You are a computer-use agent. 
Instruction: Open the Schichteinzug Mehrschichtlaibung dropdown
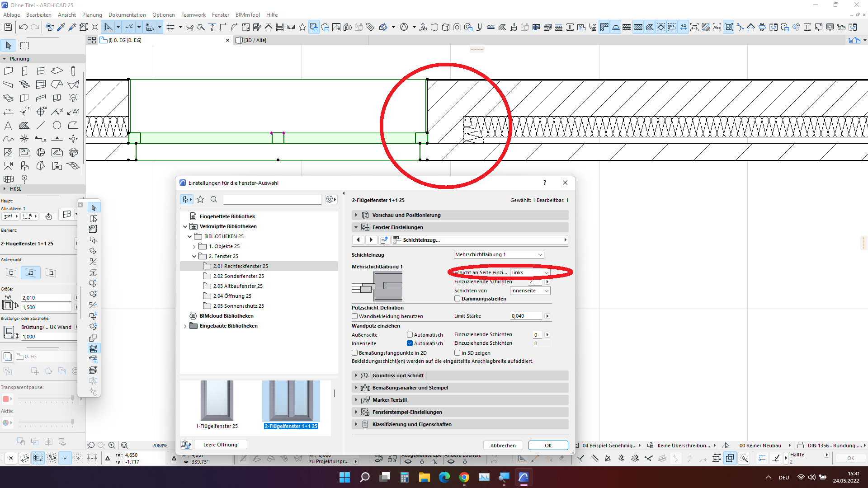pos(498,255)
